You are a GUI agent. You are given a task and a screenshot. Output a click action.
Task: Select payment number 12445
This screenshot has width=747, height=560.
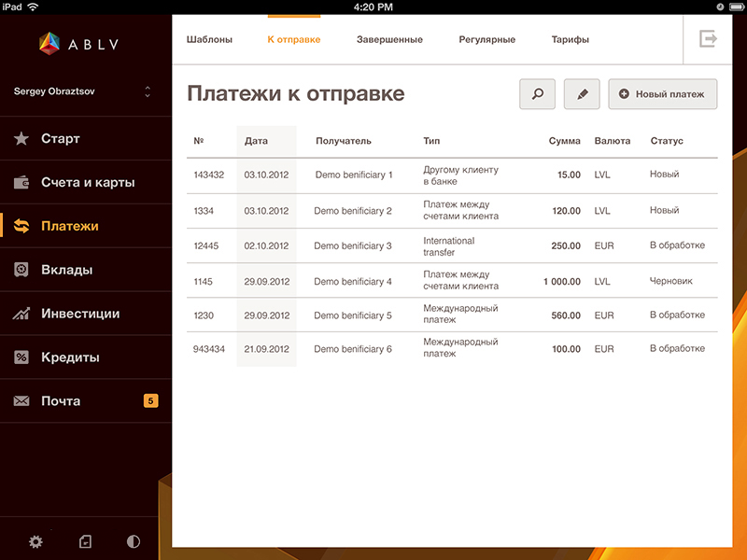205,245
